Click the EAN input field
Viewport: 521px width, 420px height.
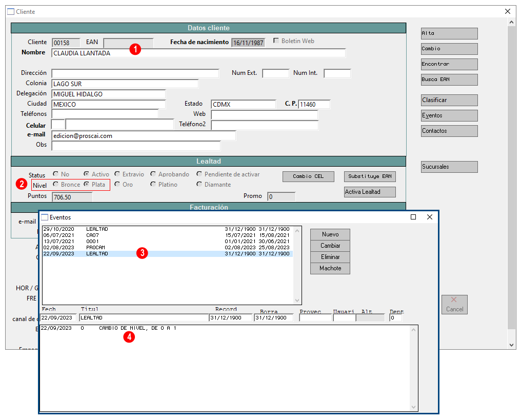point(128,43)
